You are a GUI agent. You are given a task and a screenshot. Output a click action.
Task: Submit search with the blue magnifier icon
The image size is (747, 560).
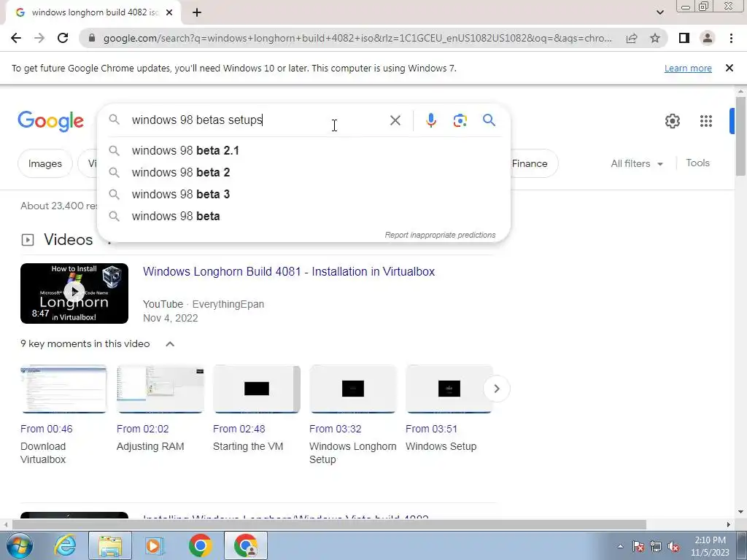click(x=489, y=120)
